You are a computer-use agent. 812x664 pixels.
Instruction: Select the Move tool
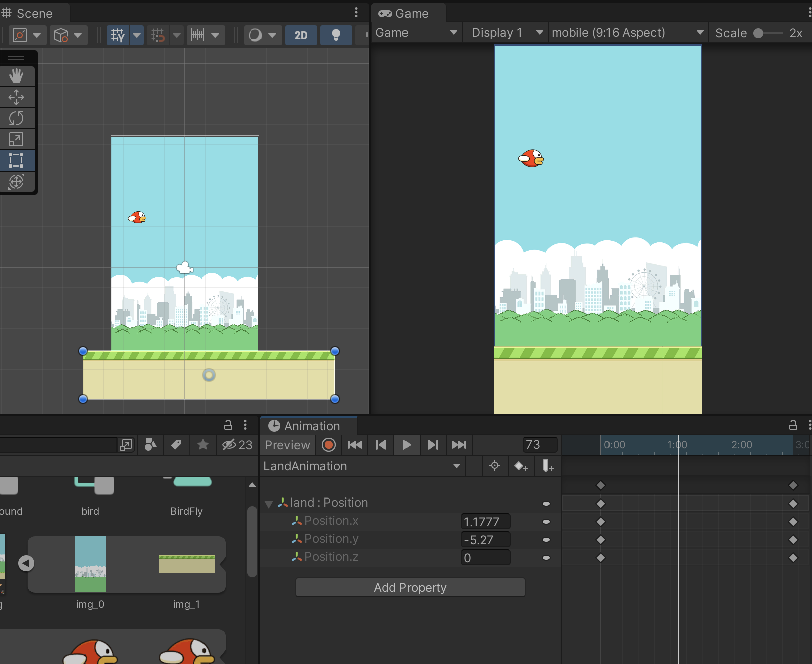coord(16,97)
